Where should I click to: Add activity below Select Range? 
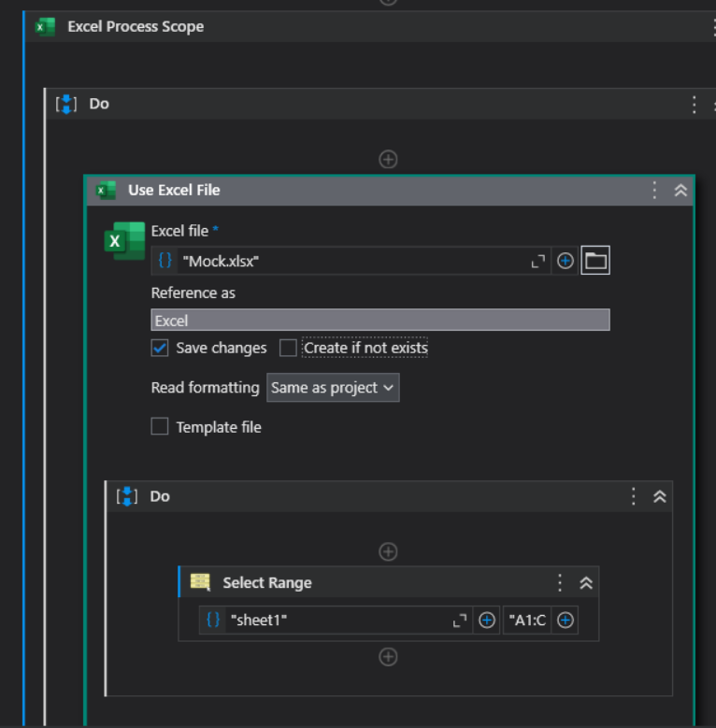388,656
